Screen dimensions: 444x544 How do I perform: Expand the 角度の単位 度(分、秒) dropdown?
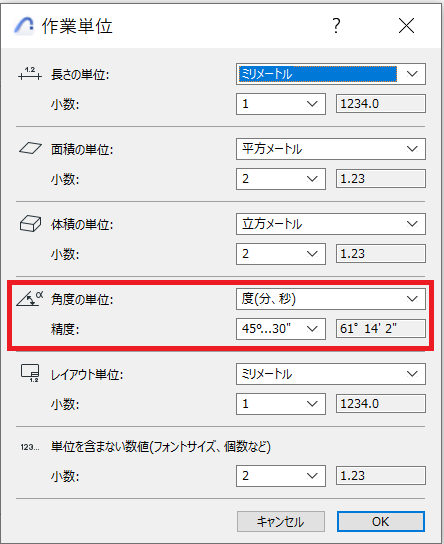[x=331, y=299]
